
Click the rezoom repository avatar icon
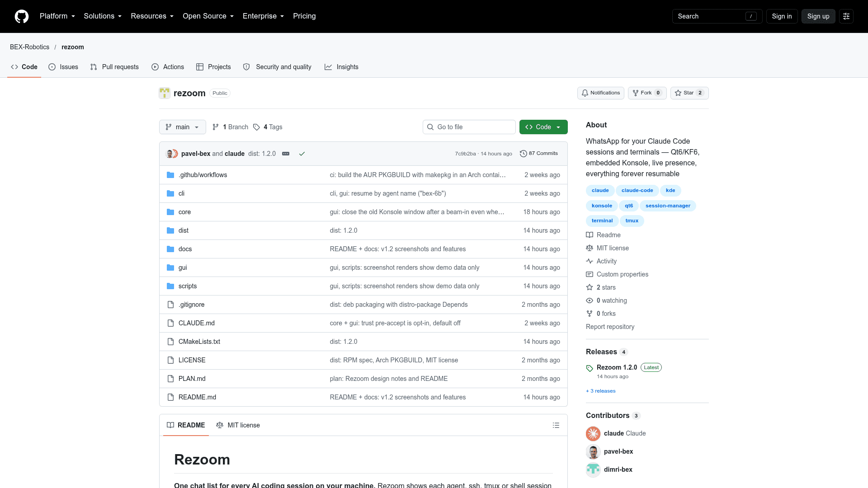coord(165,93)
